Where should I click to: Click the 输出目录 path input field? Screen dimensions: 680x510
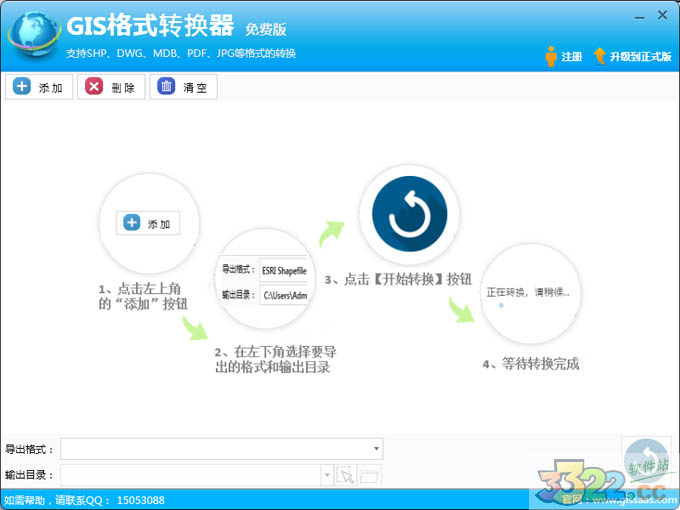click(191, 475)
